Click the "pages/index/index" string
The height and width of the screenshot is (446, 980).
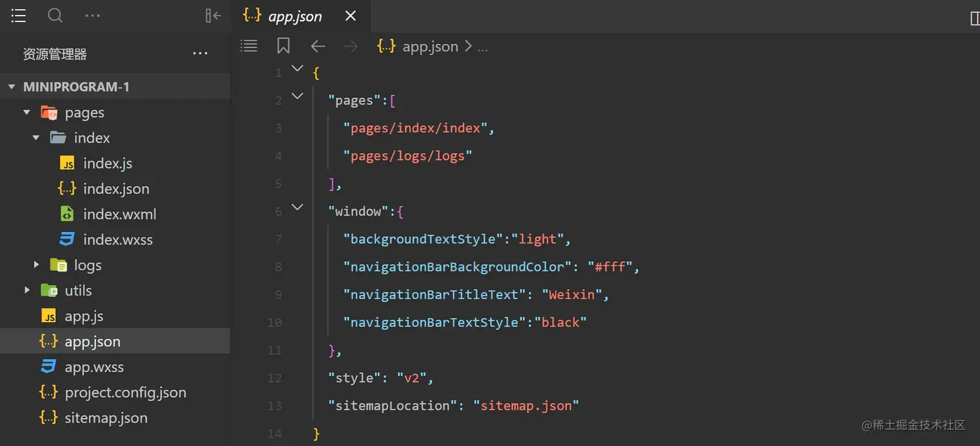[415, 128]
